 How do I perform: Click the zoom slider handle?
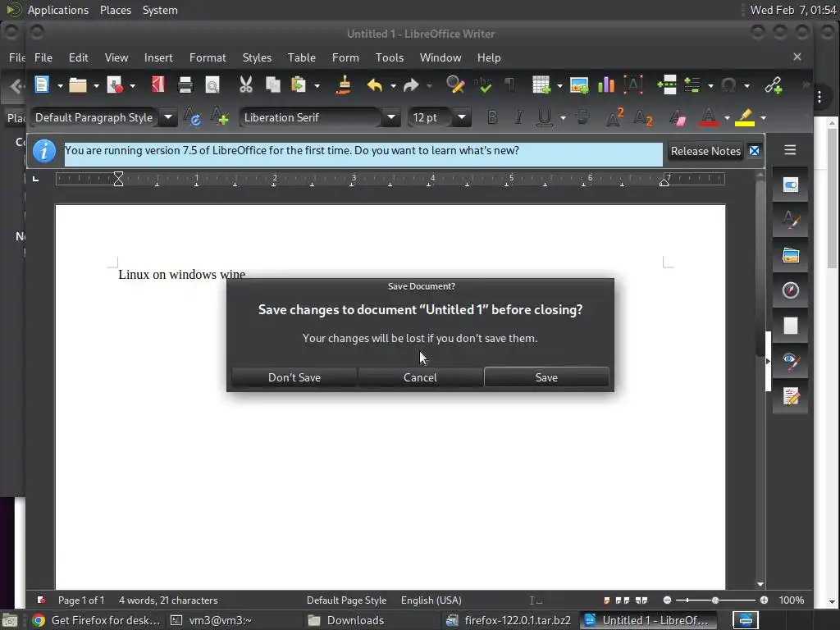(x=714, y=600)
